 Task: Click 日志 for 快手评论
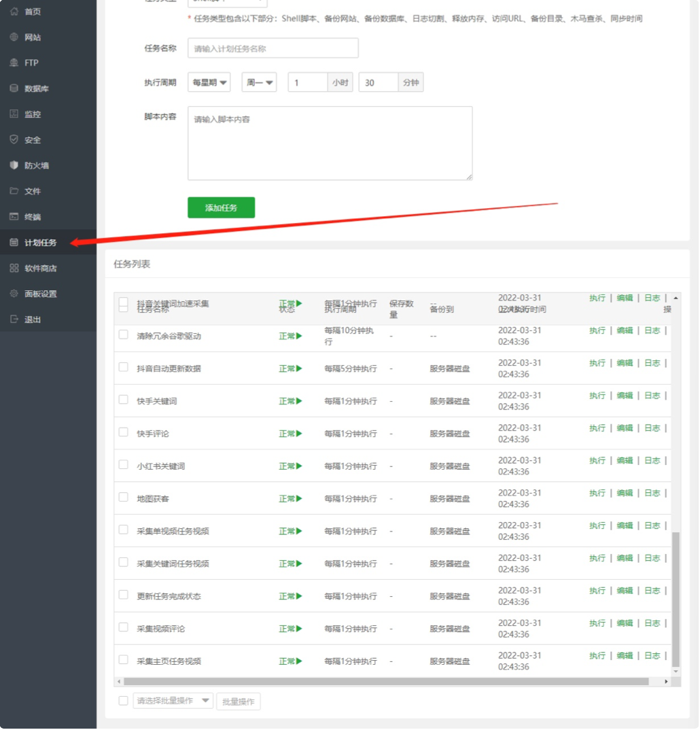pyautogui.click(x=652, y=428)
